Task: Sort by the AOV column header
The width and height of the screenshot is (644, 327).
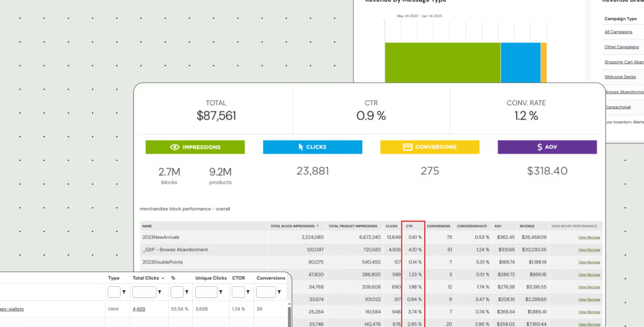Action: [x=498, y=226]
